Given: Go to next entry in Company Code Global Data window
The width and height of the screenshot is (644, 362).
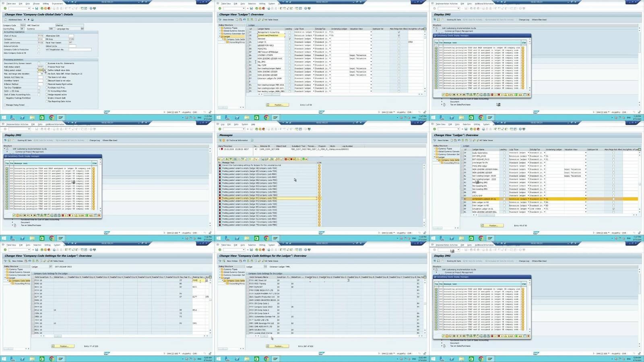Looking at the screenshot, I should (x=28, y=19).
